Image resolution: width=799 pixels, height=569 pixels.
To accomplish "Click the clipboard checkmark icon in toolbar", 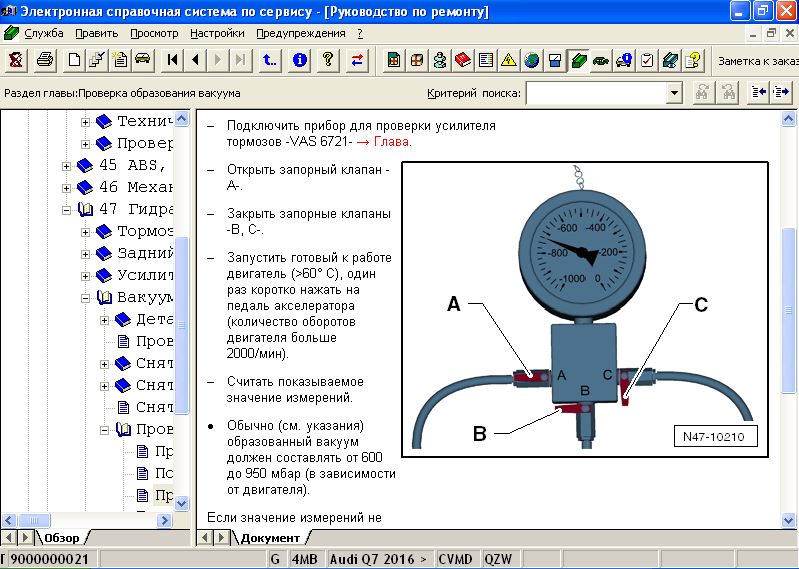I will click(647, 60).
